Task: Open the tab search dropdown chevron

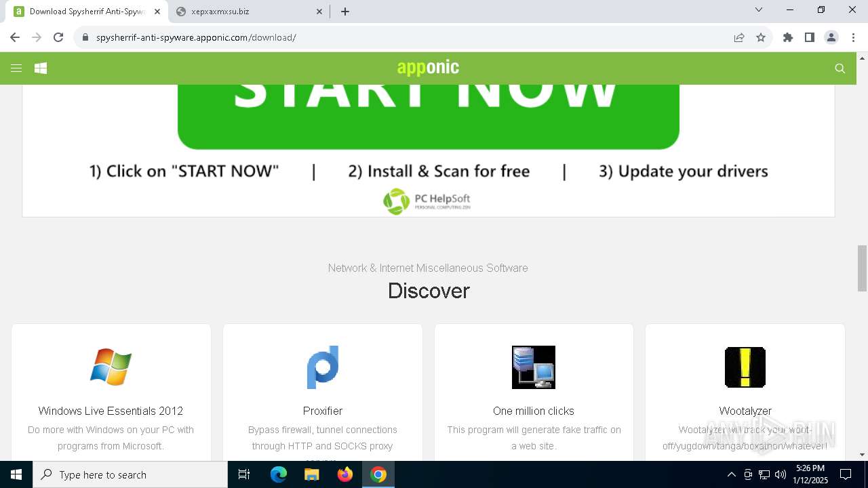Action: (759, 9)
